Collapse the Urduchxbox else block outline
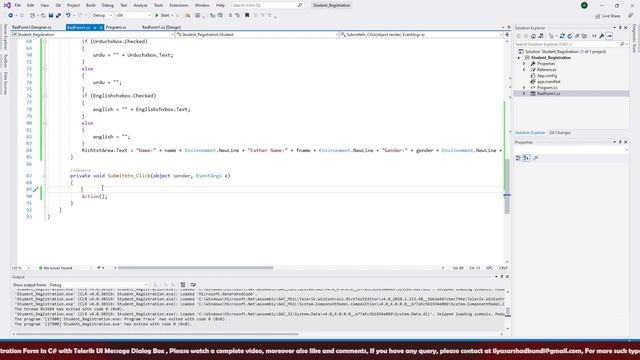640x360 pixels. [x=45, y=69]
